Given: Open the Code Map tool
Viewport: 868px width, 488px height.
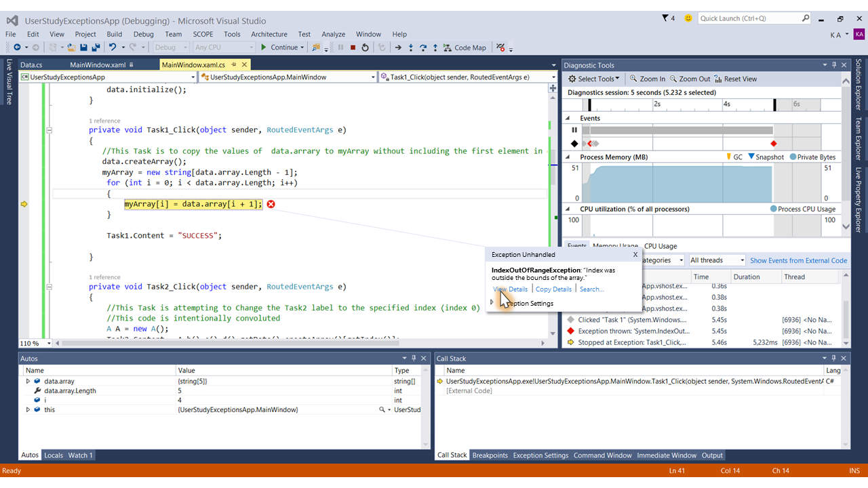Looking at the screenshot, I should click(x=465, y=47).
